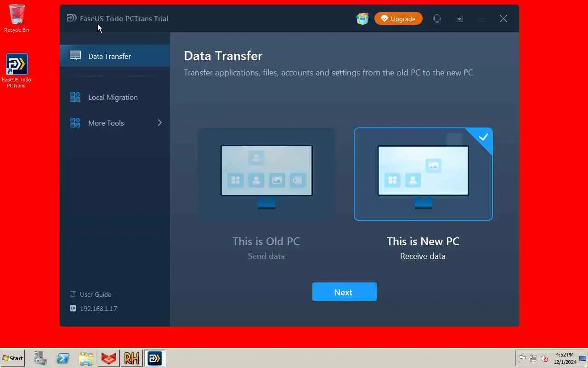Click the IP badge icon

73,309
